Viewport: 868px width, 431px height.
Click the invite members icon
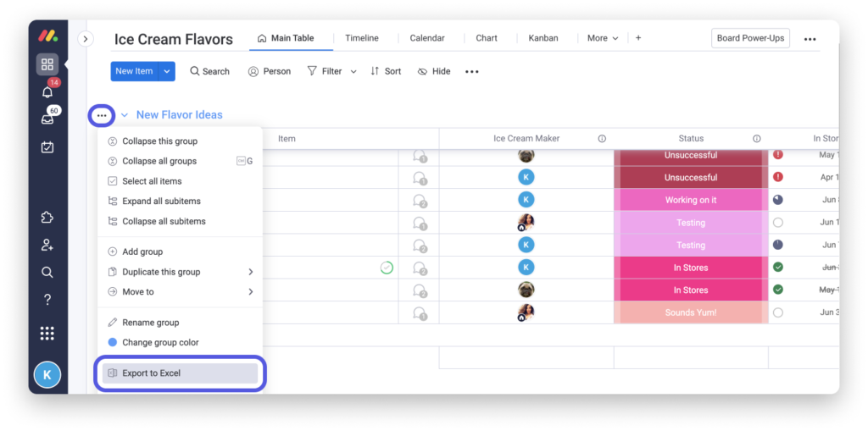[x=47, y=245]
